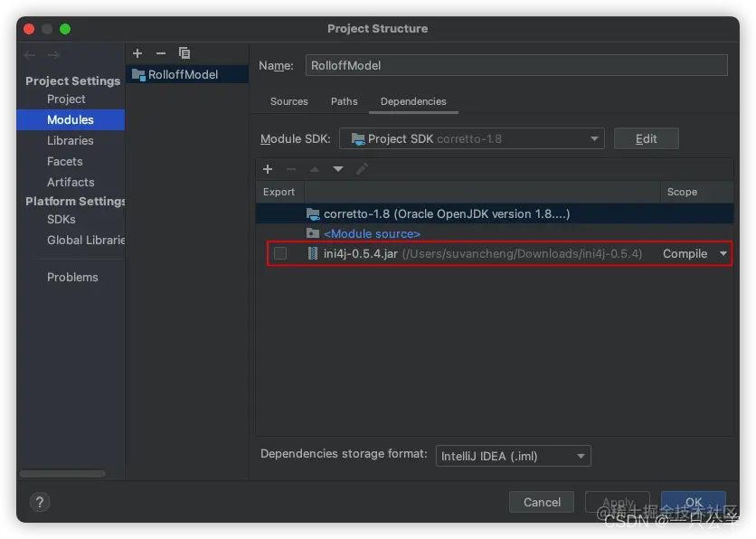
Task: Click the Module source folder icon
Action: pyautogui.click(x=313, y=233)
